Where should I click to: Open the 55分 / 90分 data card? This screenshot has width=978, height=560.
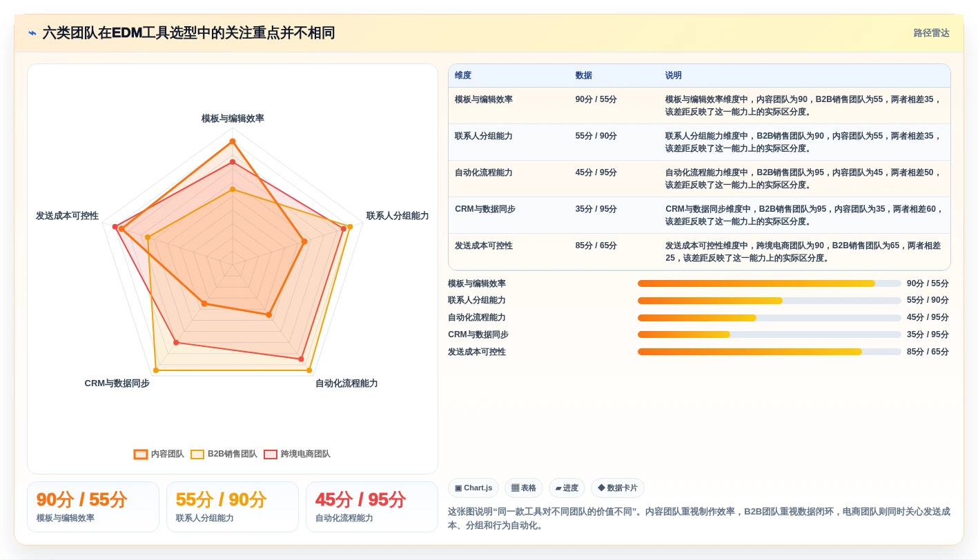(233, 507)
